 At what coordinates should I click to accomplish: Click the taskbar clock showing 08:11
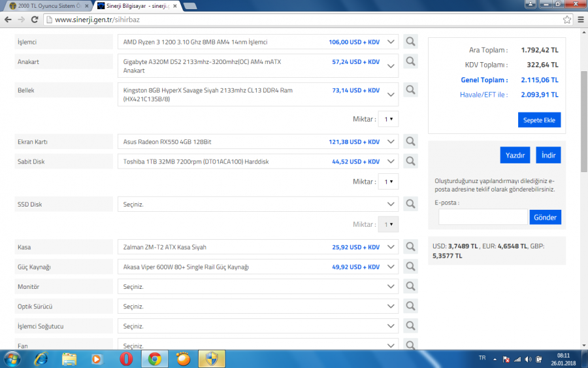tap(563, 360)
